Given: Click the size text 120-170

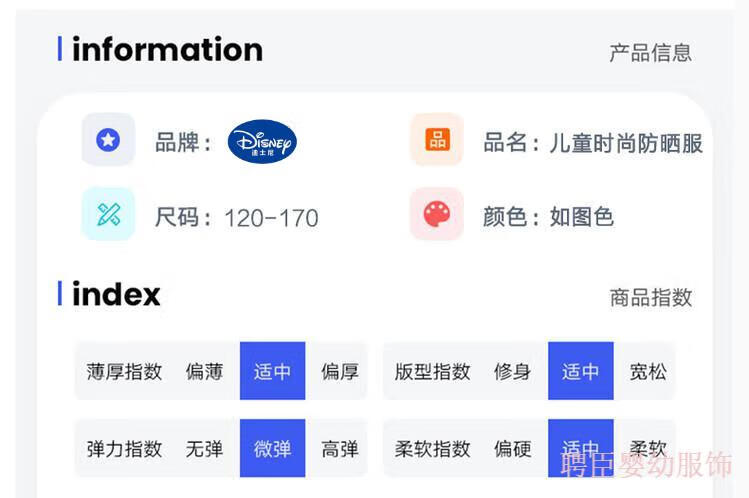Looking at the screenshot, I should pyautogui.click(x=271, y=217).
